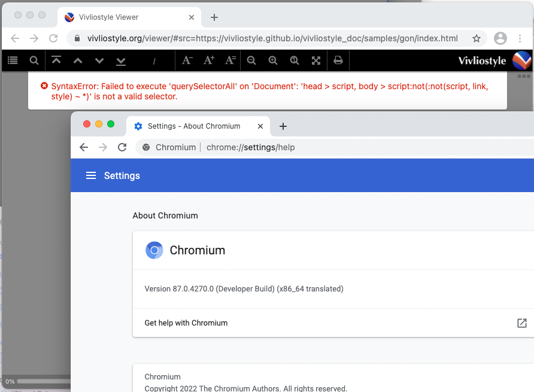
Task: Close the Chromium settings window with red button
Action: pos(87,124)
